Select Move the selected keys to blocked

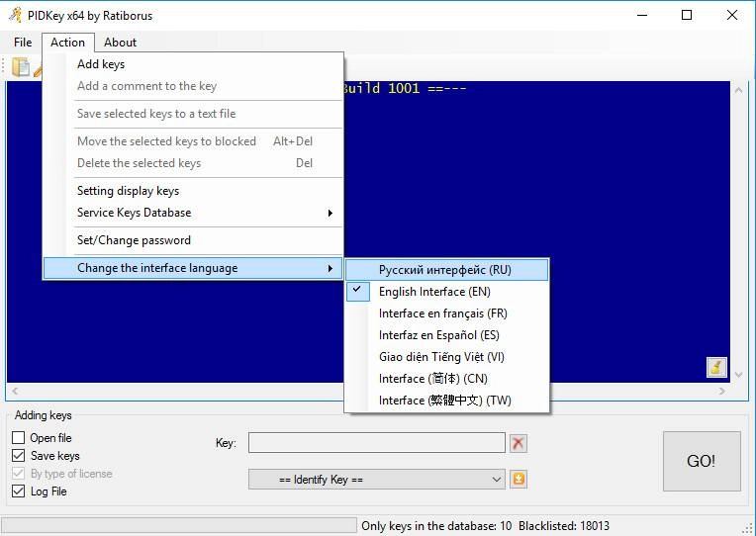[193, 141]
